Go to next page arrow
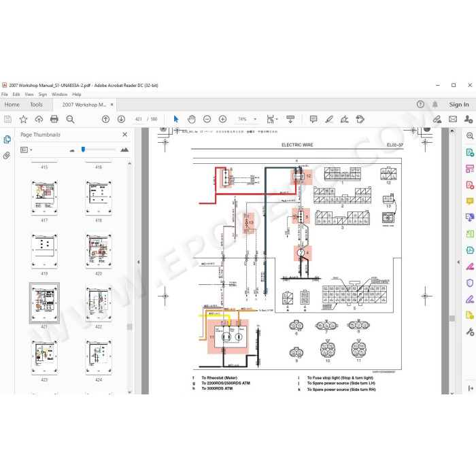The width and height of the screenshot is (476, 476). pos(121,119)
